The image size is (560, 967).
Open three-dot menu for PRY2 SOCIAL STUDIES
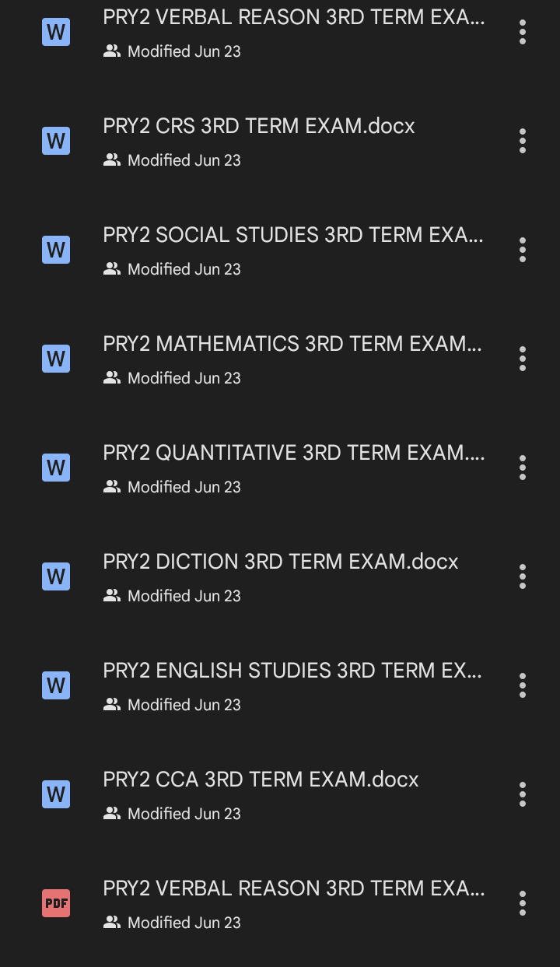coord(523,250)
